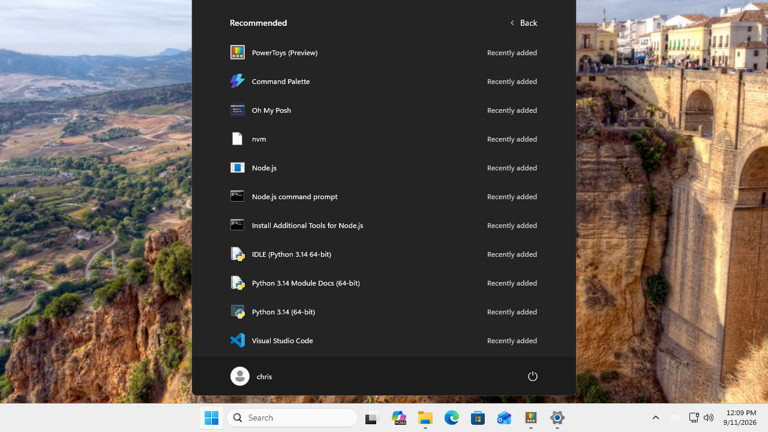Open the Oh My Posh icon
Viewport: 768px width, 432px height.
tap(238, 110)
